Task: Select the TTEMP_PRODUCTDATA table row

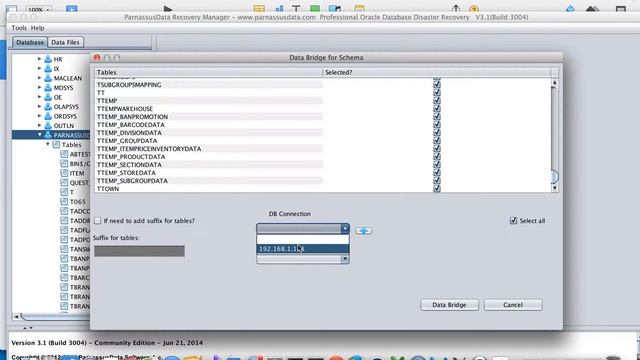Action: coord(209,157)
